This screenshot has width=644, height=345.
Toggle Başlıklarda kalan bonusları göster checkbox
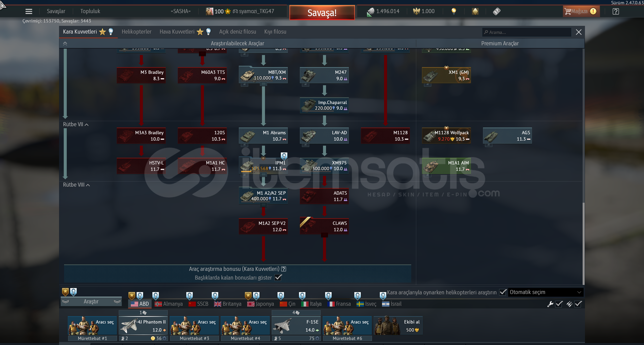tap(278, 278)
